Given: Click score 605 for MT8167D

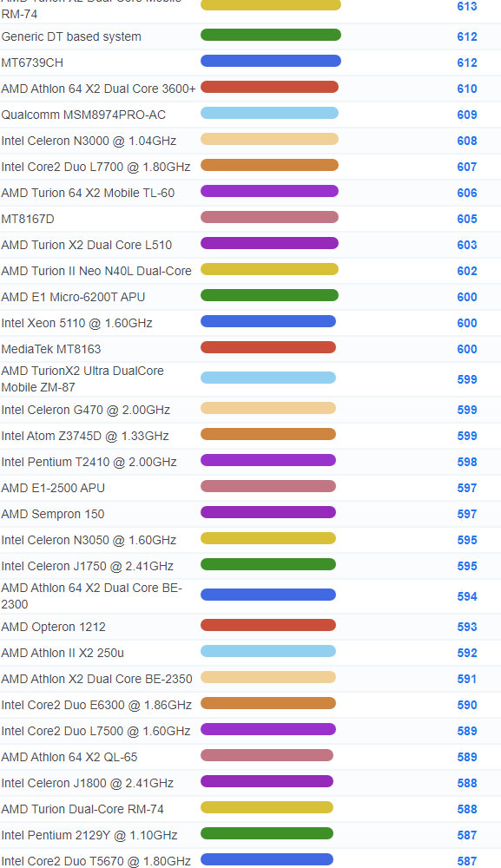Looking at the screenshot, I should click(x=467, y=220).
